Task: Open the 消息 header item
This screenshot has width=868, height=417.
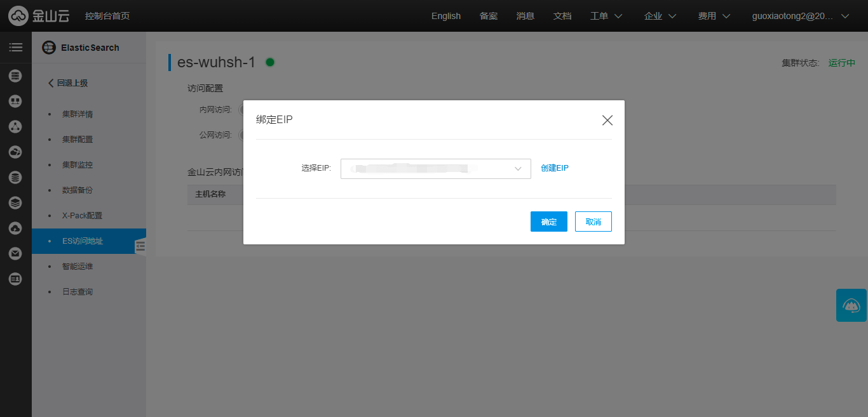Action: tap(526, 16)
